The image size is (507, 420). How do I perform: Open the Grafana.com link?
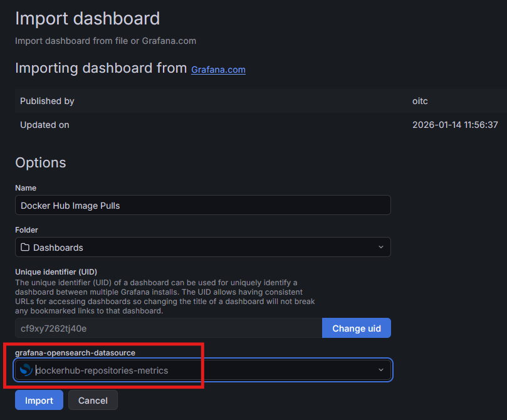tap(218, 70)
